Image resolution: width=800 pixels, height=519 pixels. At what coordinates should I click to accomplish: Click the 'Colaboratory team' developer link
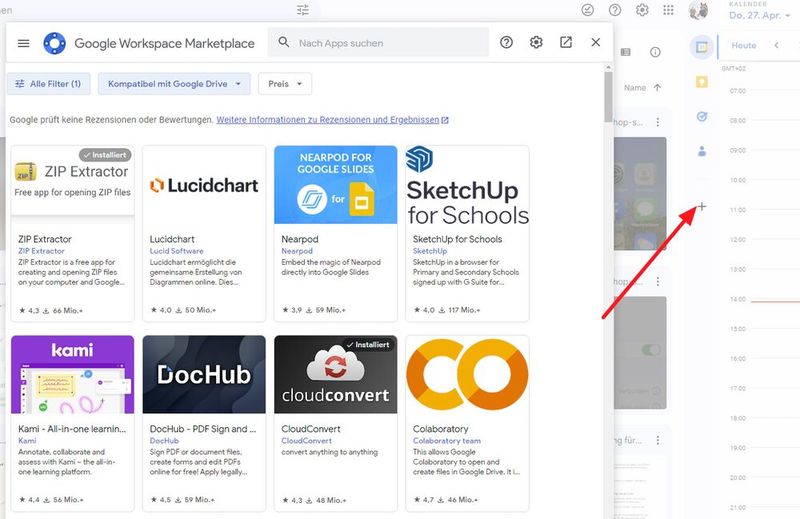(x=447, y=441)
